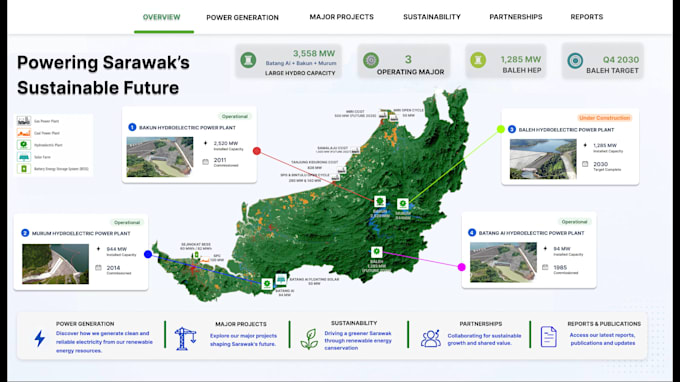
Task: Click the people Partnerships icon
Action: point(431,338)
